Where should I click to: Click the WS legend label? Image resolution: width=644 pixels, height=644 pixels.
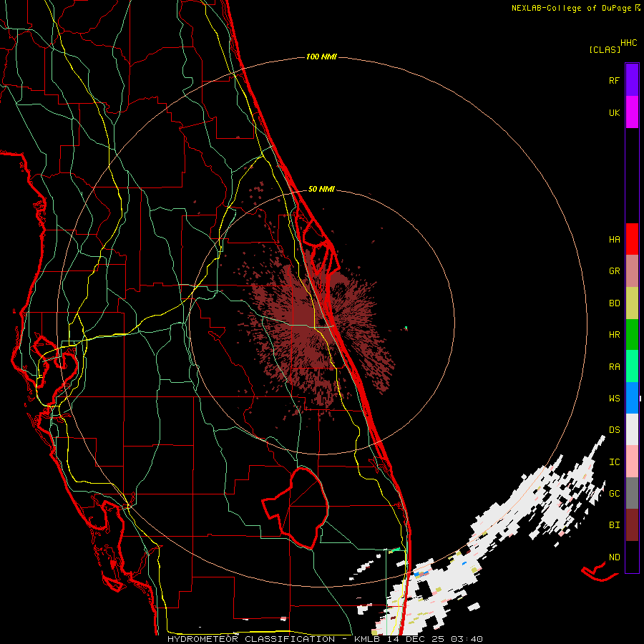coord(614,398)
